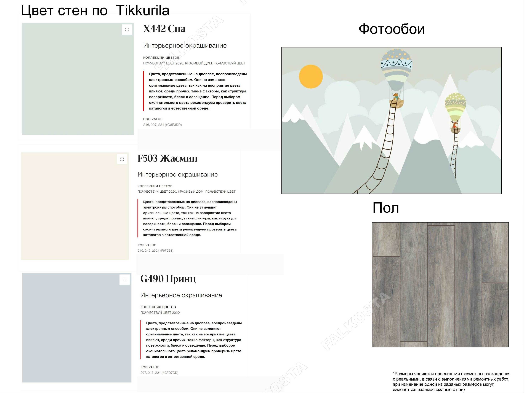
Task: Click the heading 'X442 Спа'
Action: click(164, 29)
